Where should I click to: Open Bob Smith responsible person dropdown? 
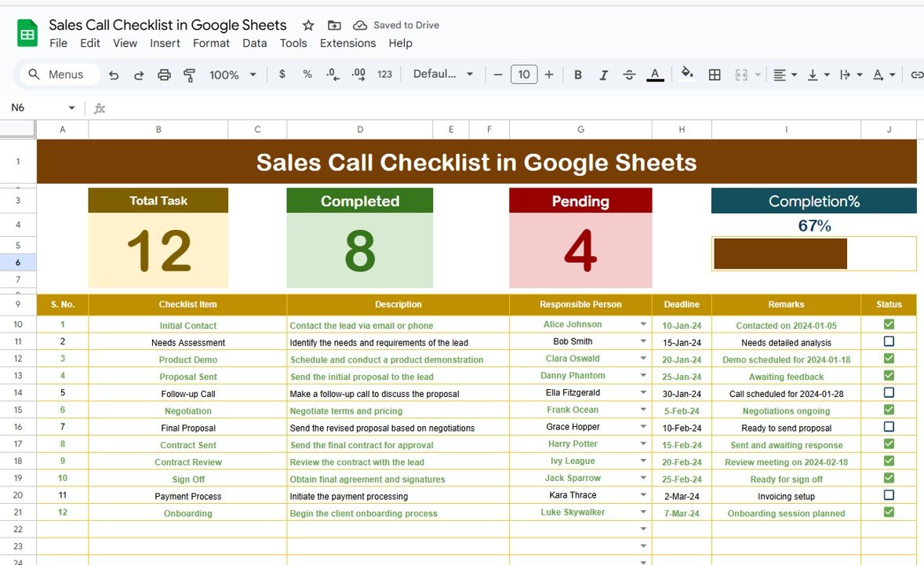coord(643,341)
